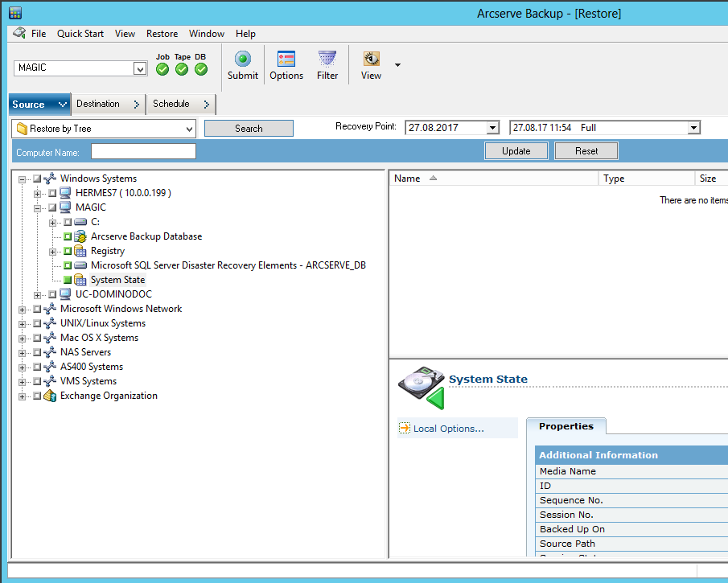Toggle the MAGIC server checkbox
Image resolution: width=728 pixels, height=583 pixels.
tap(52, 207)
